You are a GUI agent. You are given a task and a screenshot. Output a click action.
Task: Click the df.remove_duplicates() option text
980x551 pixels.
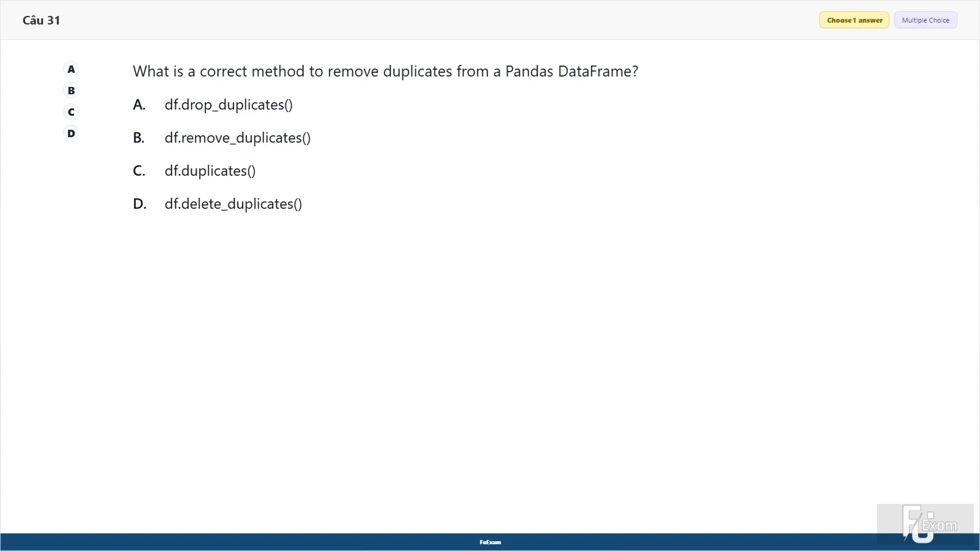coord(238,138)
